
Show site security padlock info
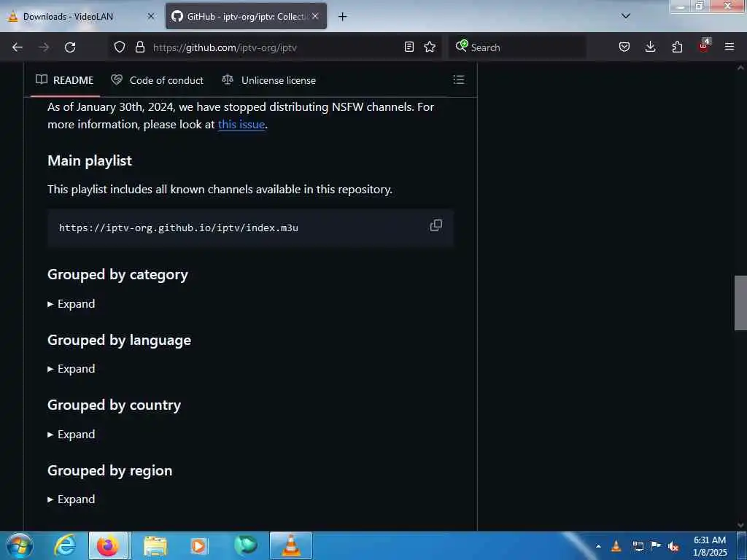pos(139,47)
